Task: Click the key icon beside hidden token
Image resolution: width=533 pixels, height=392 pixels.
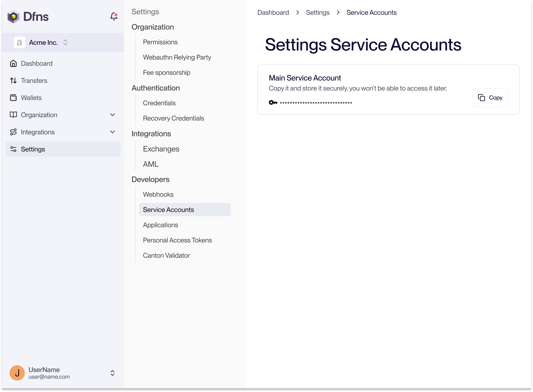Action: (x=273, y=103)
